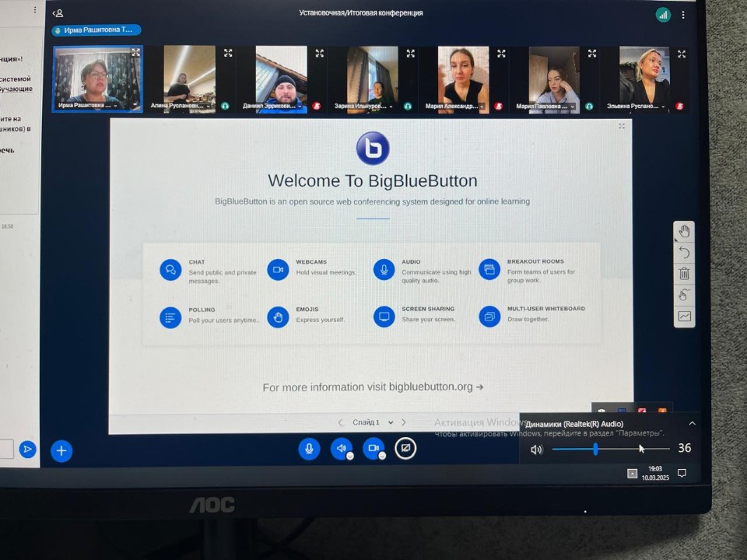Click the blue plus Actions button

(61, 451)
